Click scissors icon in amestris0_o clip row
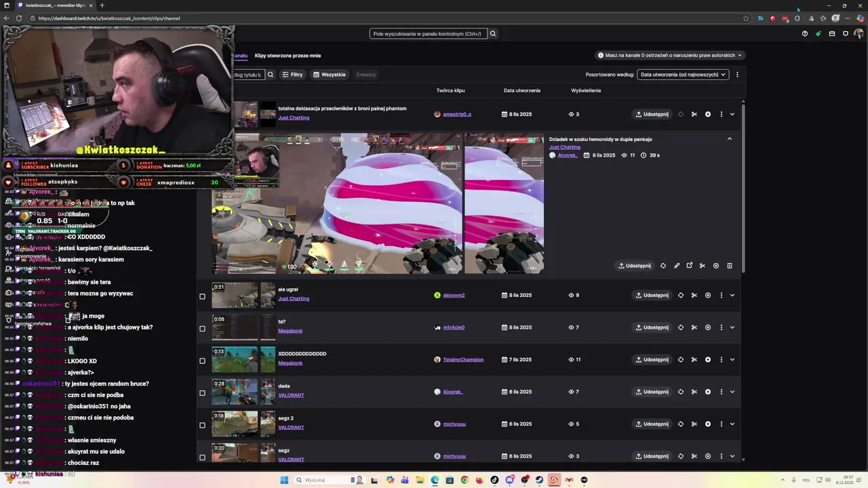The image size is (868, 488). tap(694, 115)
